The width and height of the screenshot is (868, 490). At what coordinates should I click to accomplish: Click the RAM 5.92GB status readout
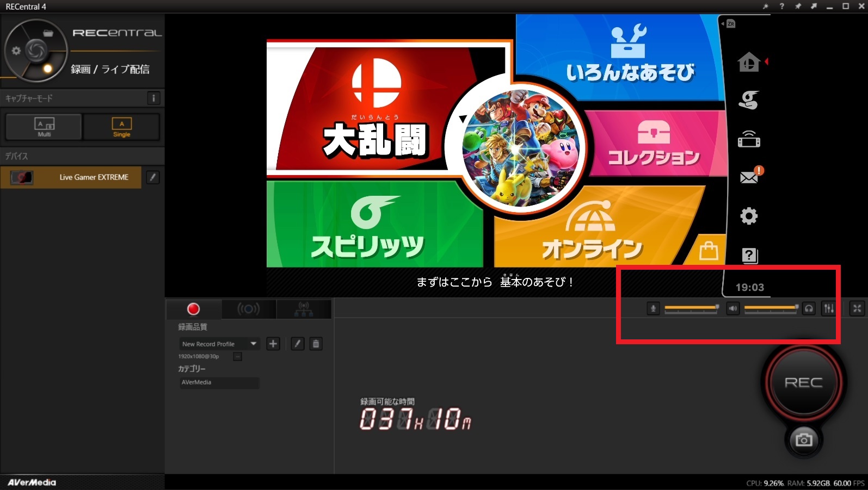point(809,483)
